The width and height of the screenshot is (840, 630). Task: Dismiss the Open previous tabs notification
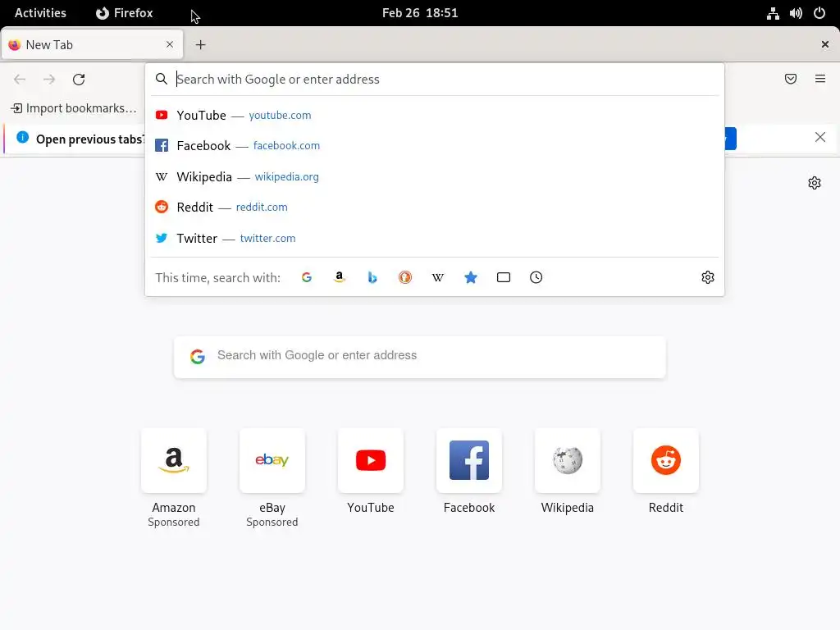point(820,137)
